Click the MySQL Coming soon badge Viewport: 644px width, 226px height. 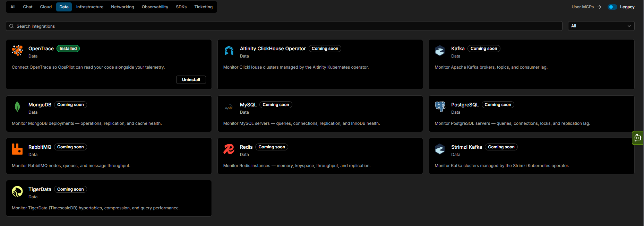276,105
